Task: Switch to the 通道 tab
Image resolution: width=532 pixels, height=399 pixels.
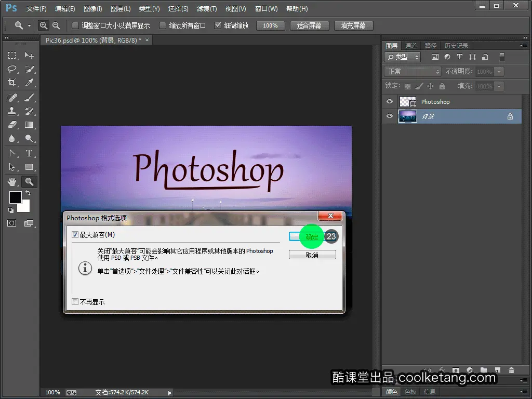Action: [411, 46]
